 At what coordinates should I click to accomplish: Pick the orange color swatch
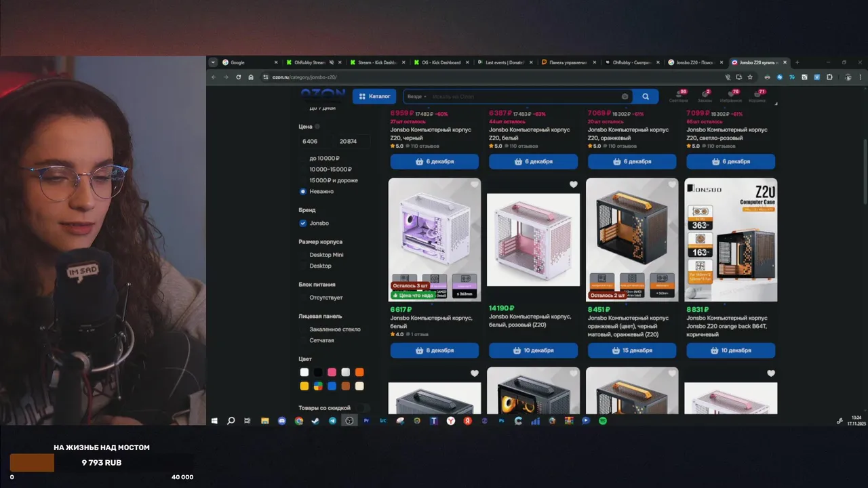click(x=359, y=372)
